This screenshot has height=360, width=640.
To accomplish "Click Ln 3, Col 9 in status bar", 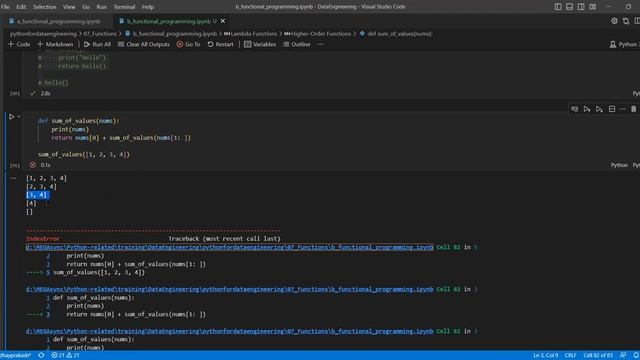I will point(545,356).
